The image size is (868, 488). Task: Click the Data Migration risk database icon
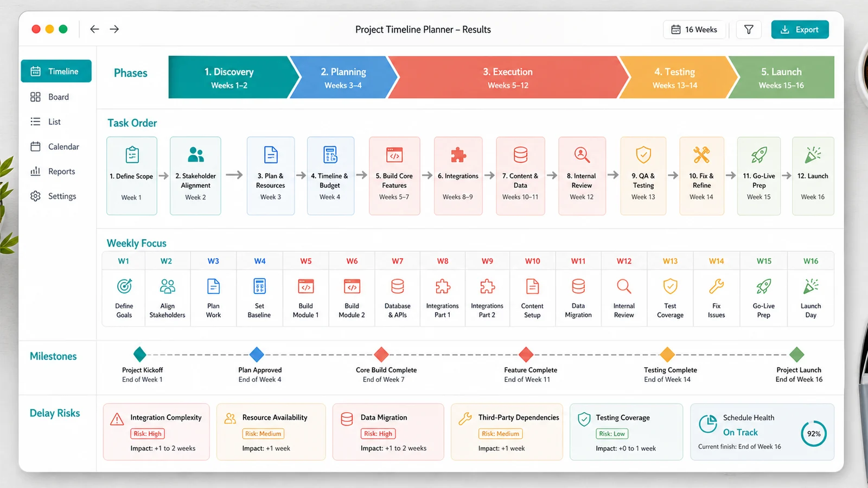347,419
